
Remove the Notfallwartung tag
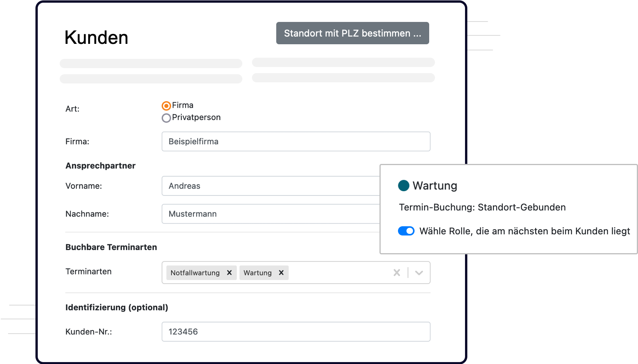click(x=229, y=273)
